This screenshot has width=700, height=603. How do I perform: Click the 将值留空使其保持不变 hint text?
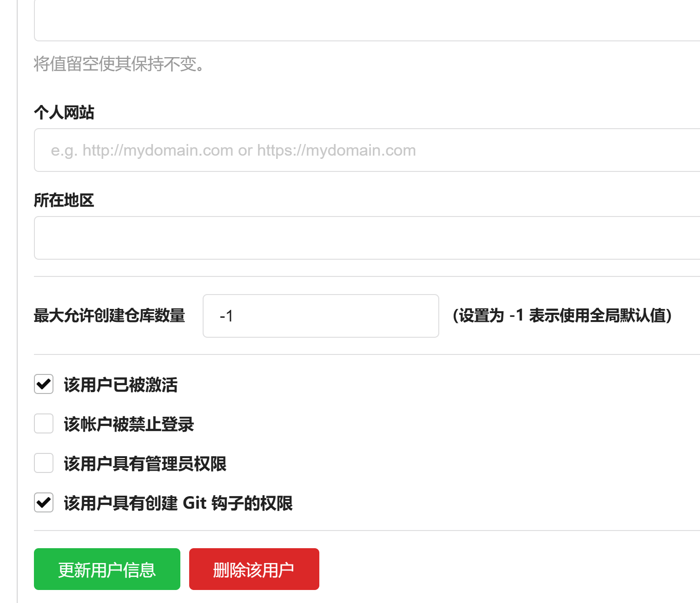click(119, 64)
